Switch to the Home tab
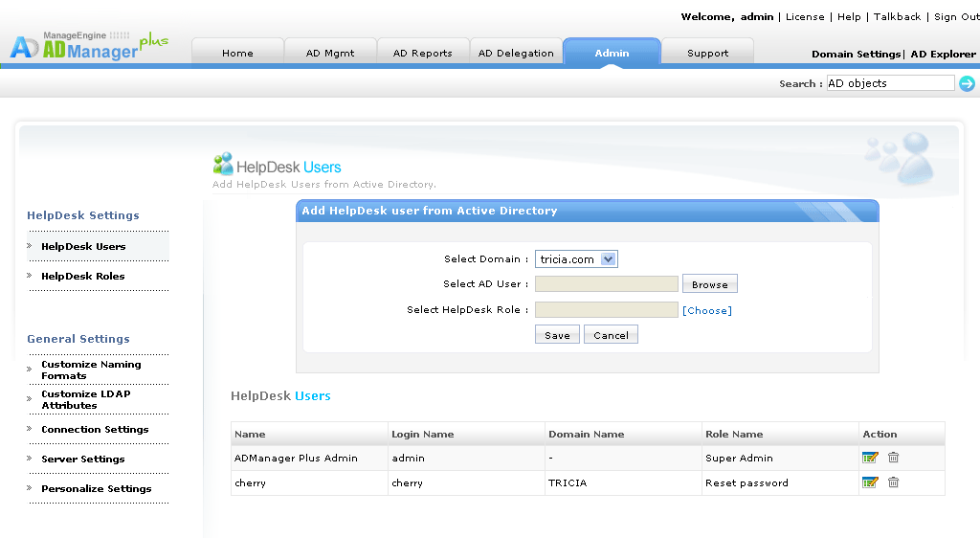 coord(237,53)
